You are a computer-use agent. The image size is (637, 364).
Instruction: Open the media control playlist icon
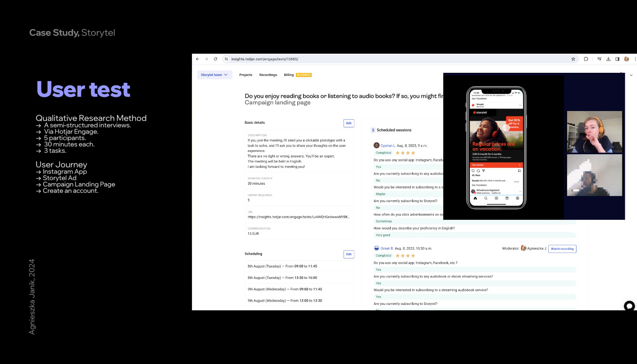pos(599,59)
